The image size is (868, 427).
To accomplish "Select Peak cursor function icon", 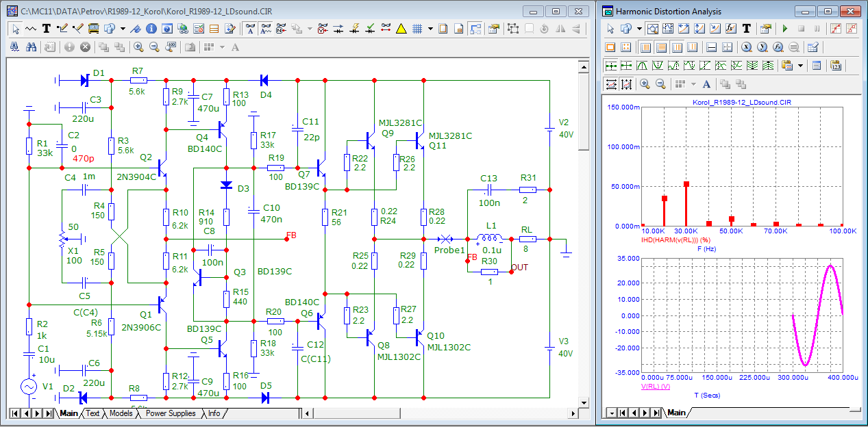I will tap(641, 66).
